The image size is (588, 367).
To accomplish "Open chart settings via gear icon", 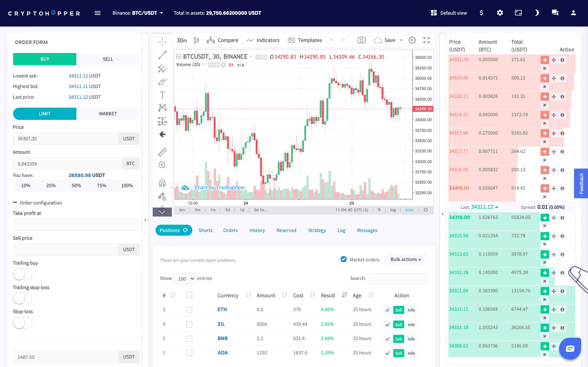I will coord(412,40).
